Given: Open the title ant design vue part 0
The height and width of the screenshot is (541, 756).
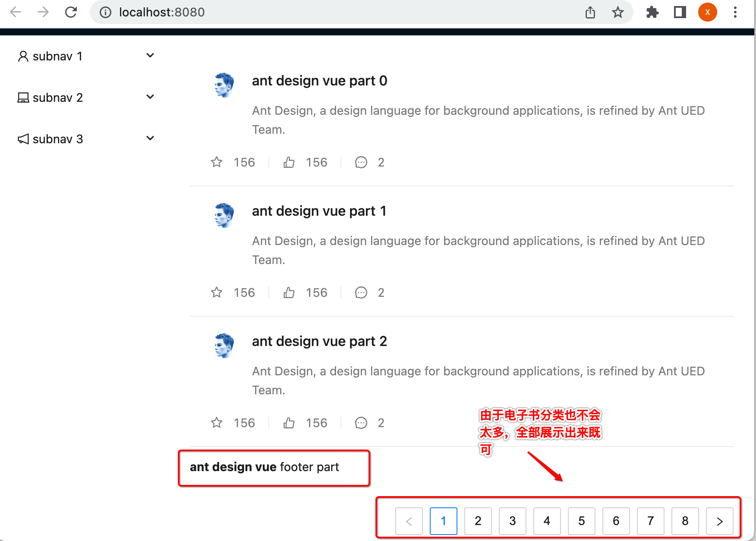Looking at the screenshot, I should [319, 81].
